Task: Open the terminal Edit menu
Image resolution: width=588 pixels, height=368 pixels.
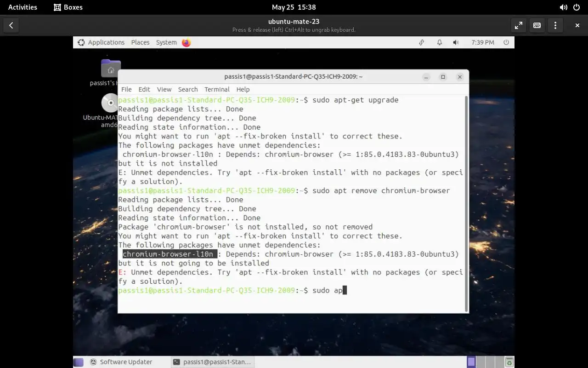Action: [x=144, y=89]
